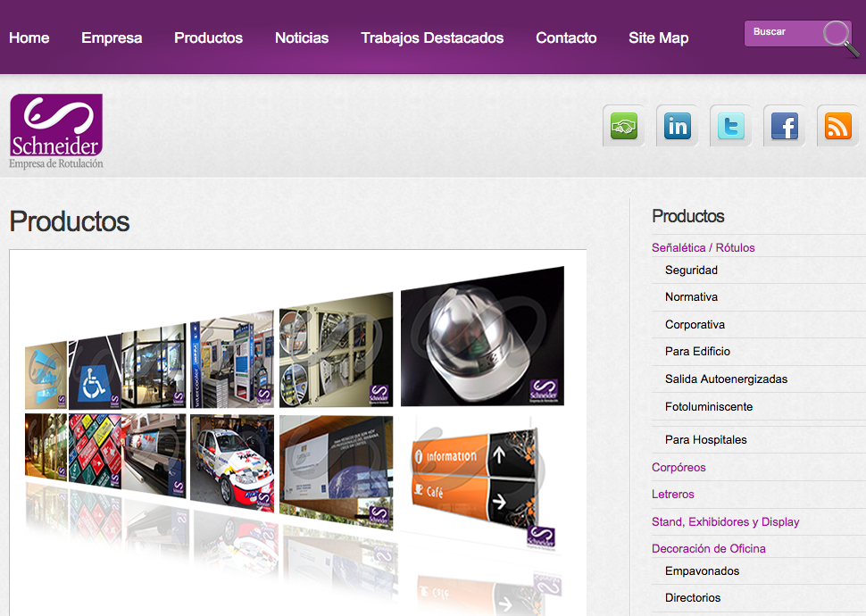Select Salida Autoenergizadas in the sidebar
Image resolution: width=866 pixels, height=616 pixels.
click(726, 379)
